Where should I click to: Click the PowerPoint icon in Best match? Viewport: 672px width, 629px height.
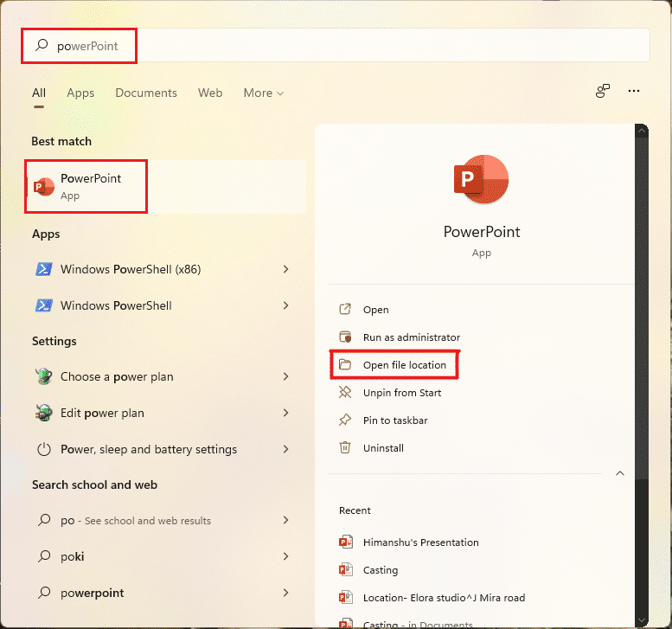coord(44,186)
